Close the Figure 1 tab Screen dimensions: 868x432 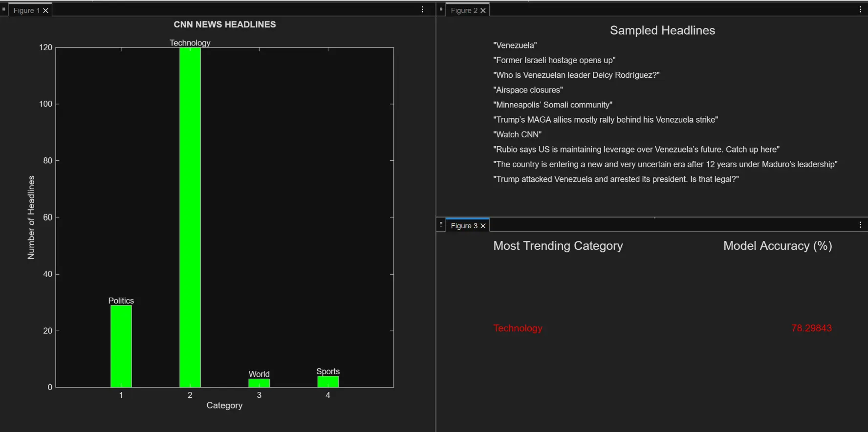[x=46, y=10]
